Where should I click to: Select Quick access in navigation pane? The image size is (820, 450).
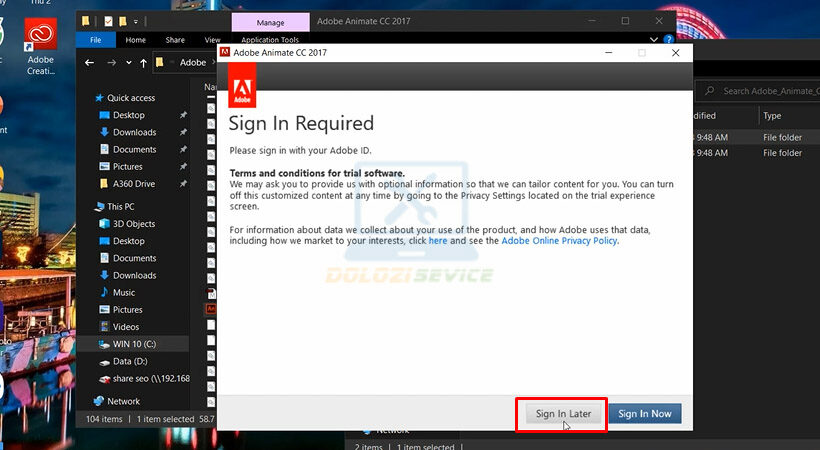point(130,98)
